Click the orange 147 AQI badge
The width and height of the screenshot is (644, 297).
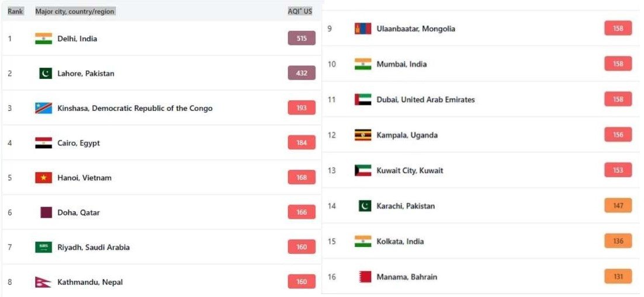618,206
